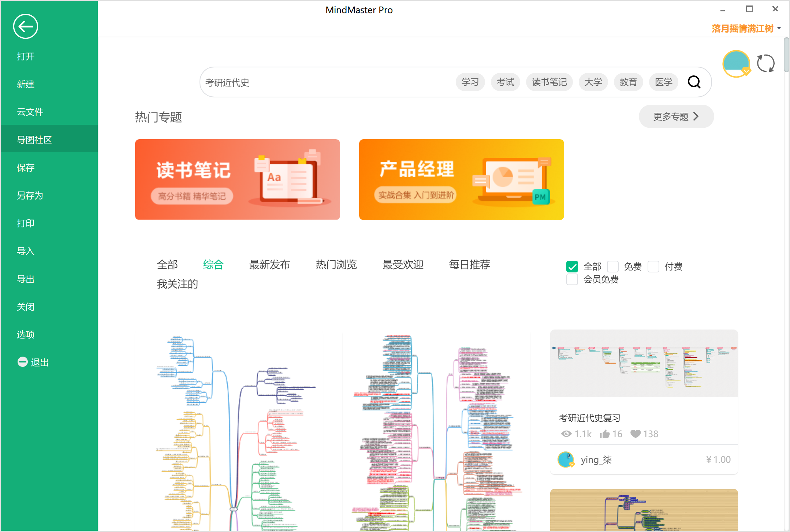Click the likes thumb icon on 考研近代史复习
The width and height of the screenshot is (790, 532).
605,434
